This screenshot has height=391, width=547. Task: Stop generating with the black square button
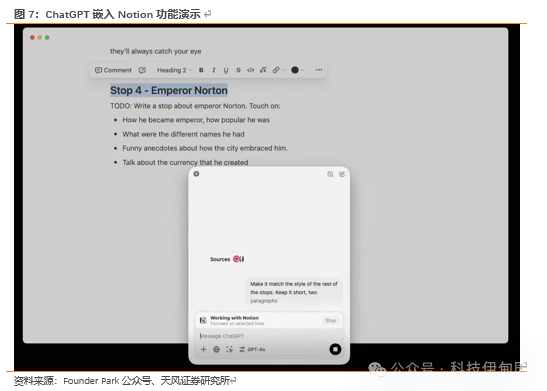[335, 349]
